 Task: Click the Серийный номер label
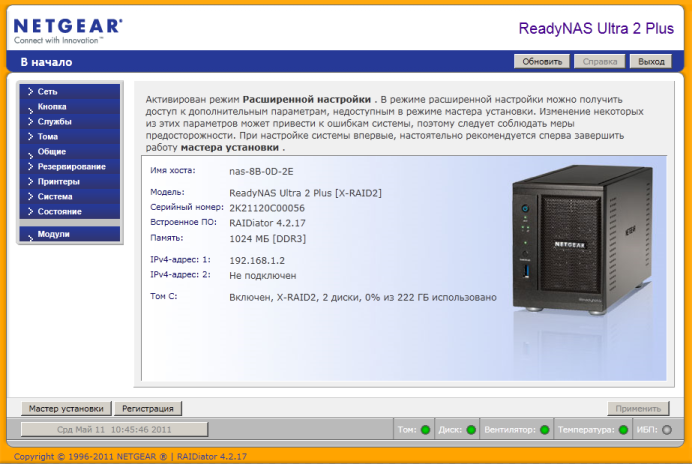(187, 207)
